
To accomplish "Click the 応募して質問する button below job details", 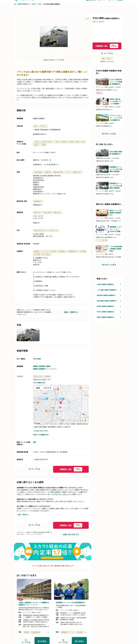I will coord(71,312).
